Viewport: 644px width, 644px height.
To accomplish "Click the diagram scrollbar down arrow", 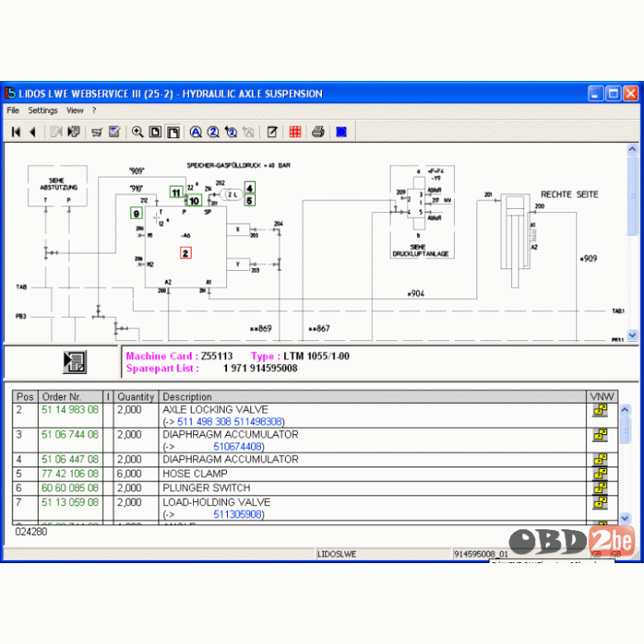I will (632, 335).
